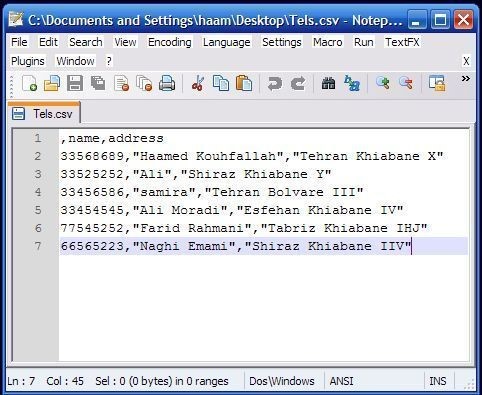Viewport: 482px width, 395px height.
Task: Open the Language menu
Action: click(227, 42)
